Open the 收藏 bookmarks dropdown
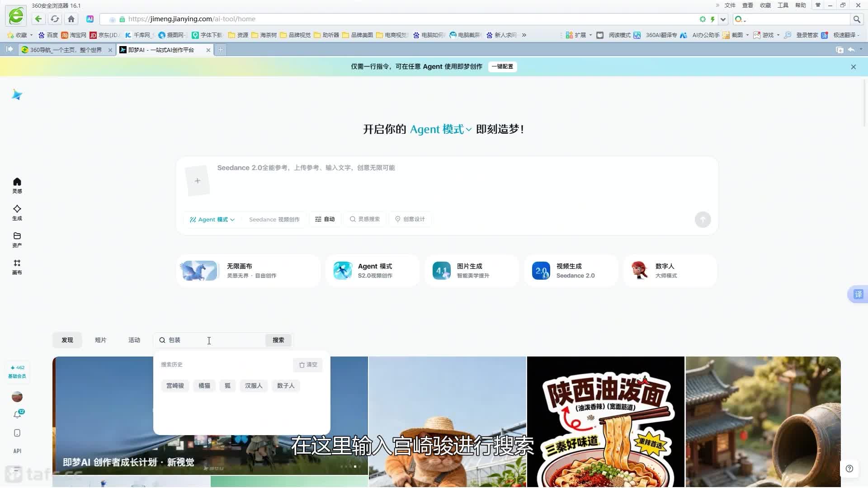This screenshot has height=488, width=868. [x=20, y=35]
